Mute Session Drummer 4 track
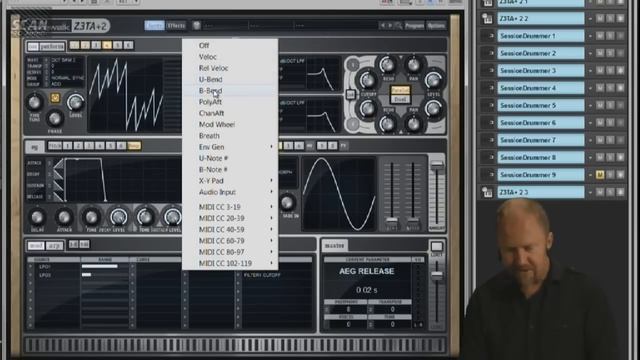This screenshot has width=640, height=360. point(600,88)
